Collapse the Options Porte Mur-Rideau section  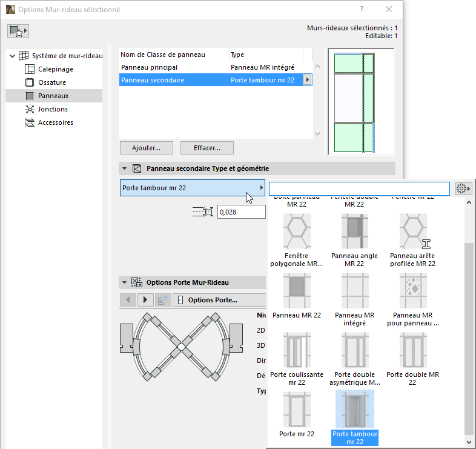[125, 282]
